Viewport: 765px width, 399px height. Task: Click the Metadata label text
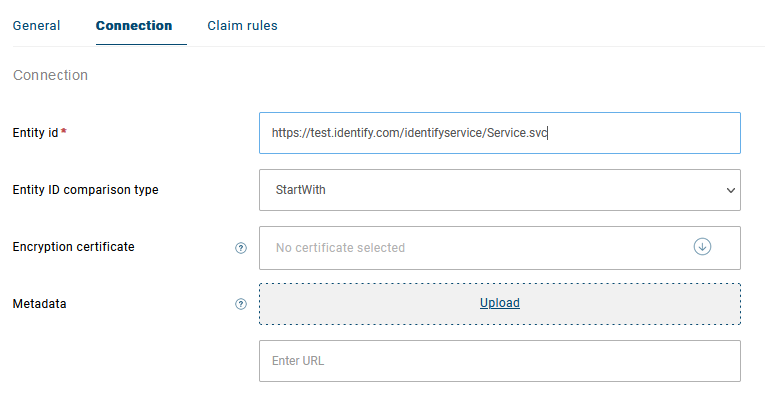[x=40, y=304]
